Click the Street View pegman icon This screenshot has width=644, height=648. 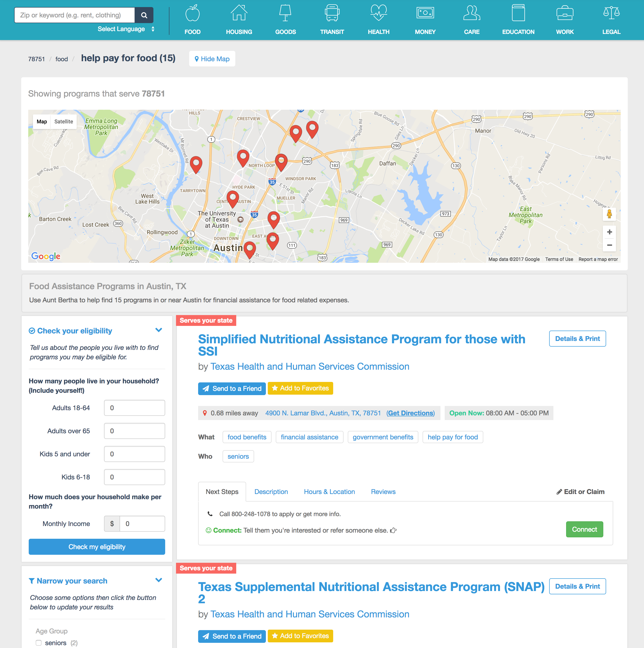coord(609,214)
